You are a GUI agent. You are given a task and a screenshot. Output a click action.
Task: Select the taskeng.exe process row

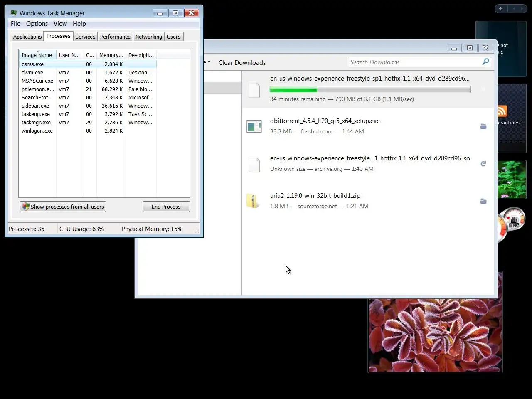point(88,114)
